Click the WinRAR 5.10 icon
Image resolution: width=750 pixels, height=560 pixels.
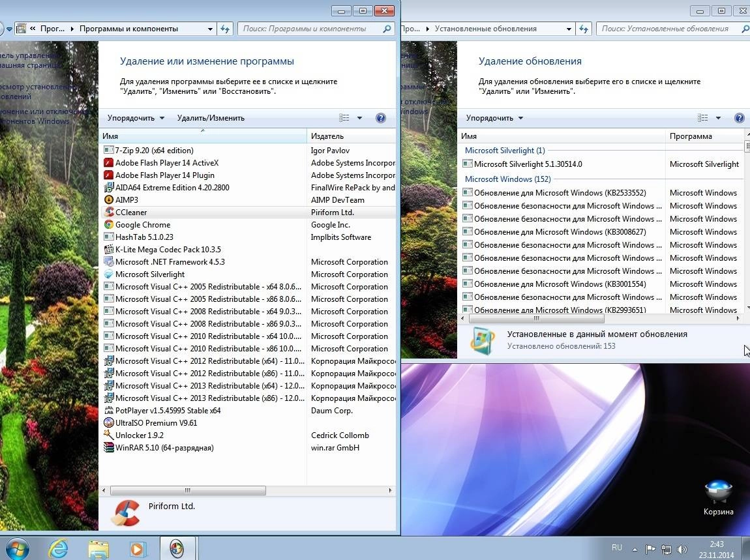[108, 448]
